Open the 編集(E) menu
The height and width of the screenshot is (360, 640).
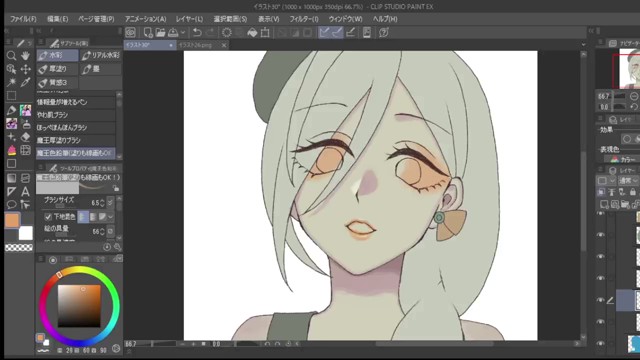point(58,19)
